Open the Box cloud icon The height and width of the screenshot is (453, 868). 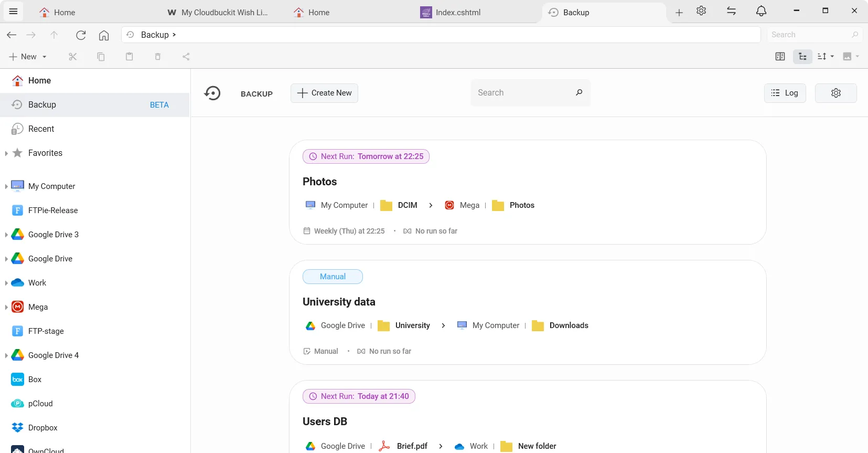[x=17, y=380]
